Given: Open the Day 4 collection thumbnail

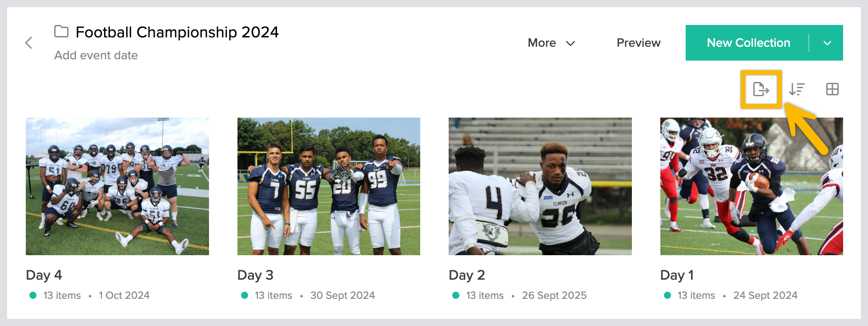Looking at the screenshot, I should pos(117,186).
